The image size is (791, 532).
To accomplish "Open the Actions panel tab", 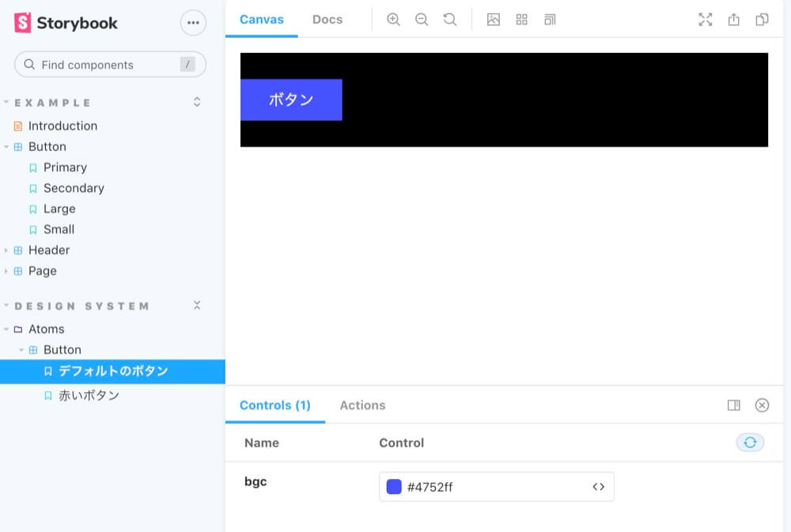I will (362, 405).
